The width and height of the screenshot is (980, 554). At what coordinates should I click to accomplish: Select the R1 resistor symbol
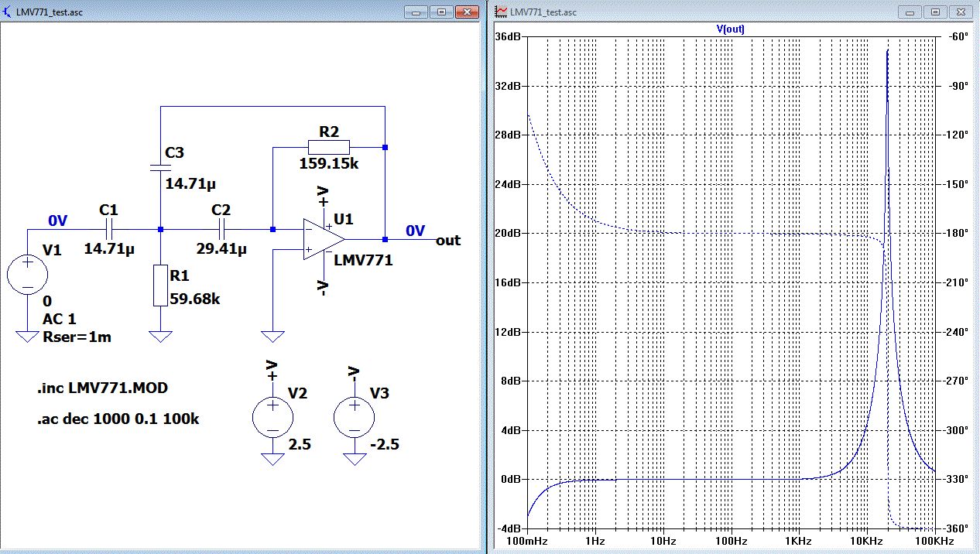[x=160, y=286]
